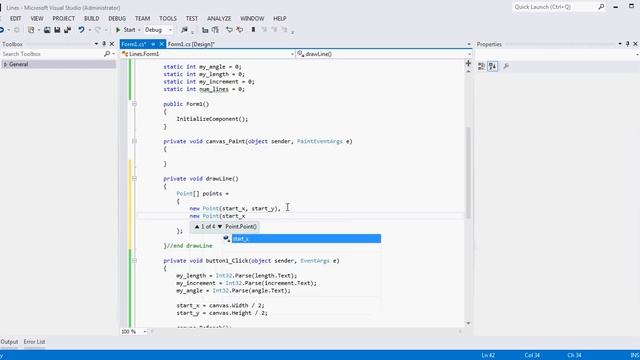This screenshot has width=640, height=360.
Task: Pin the Form1.cs tab
Action: coord(153,44)
